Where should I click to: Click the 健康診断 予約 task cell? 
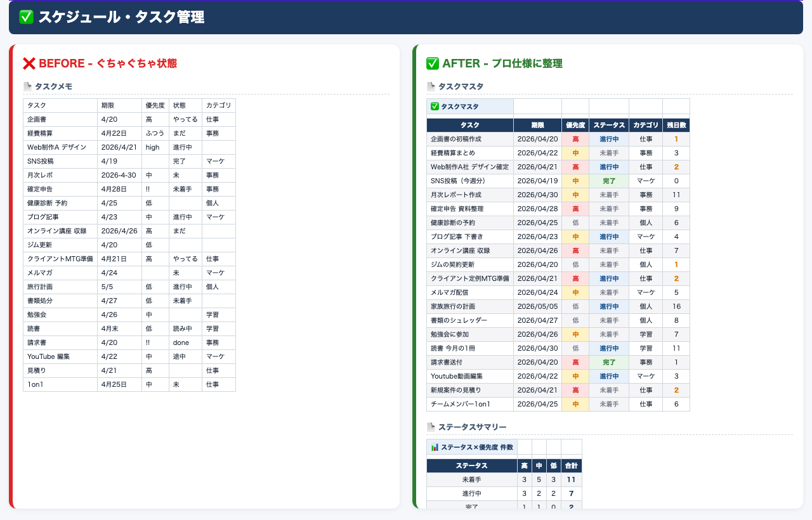click(60, 204)
